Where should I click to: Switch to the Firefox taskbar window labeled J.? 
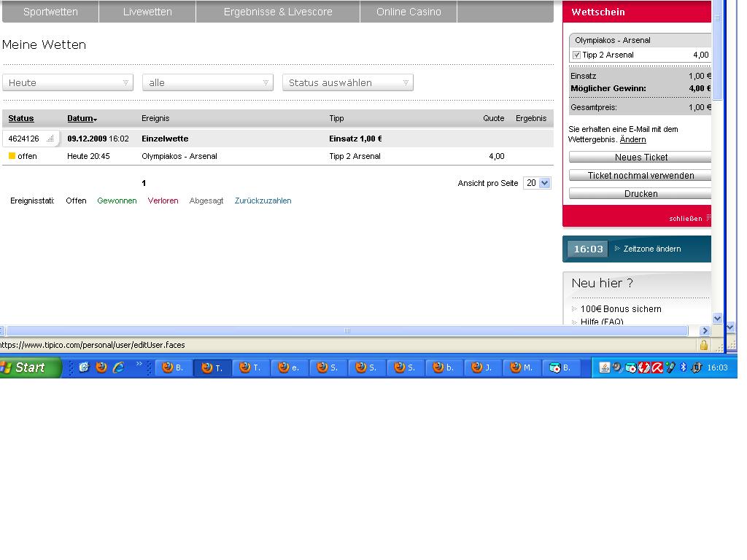click(482, 367)
